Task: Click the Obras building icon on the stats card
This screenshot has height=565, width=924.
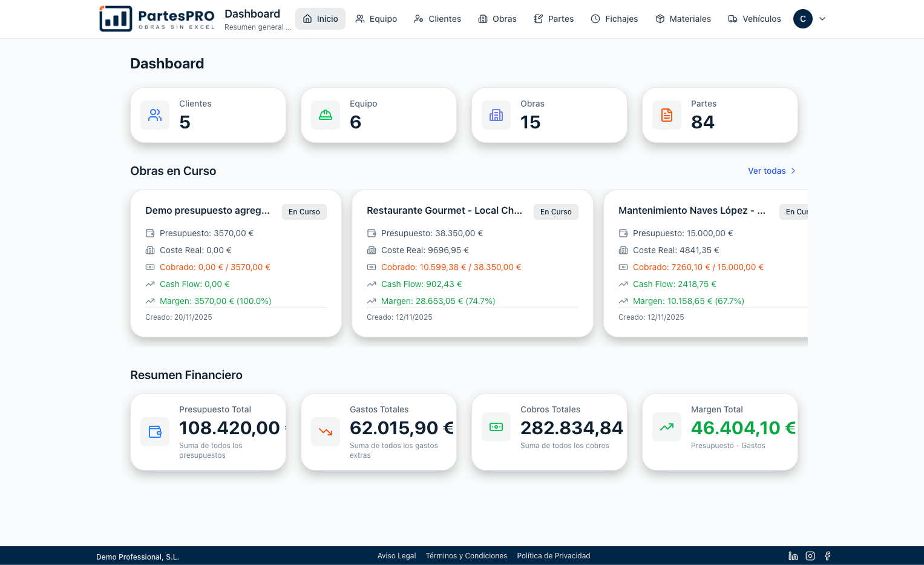Action: tap(496, 115)
